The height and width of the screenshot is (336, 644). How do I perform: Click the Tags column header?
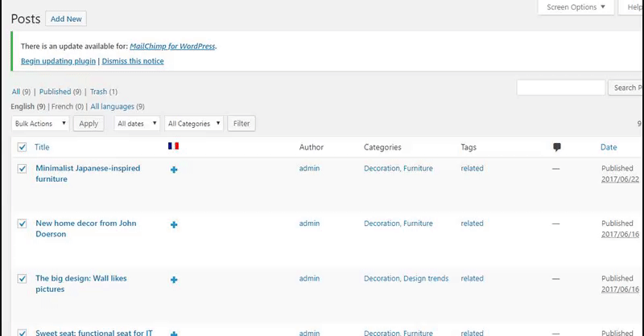469,147
